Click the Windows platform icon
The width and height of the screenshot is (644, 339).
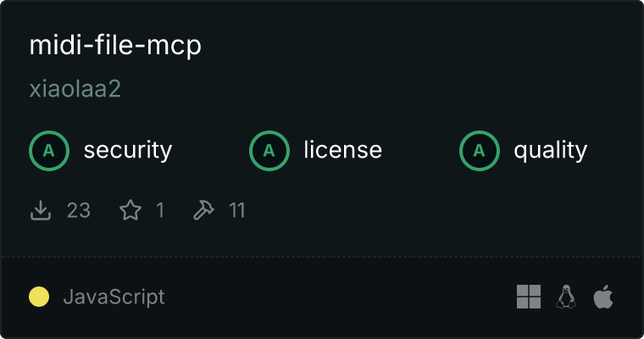point(529,297)
